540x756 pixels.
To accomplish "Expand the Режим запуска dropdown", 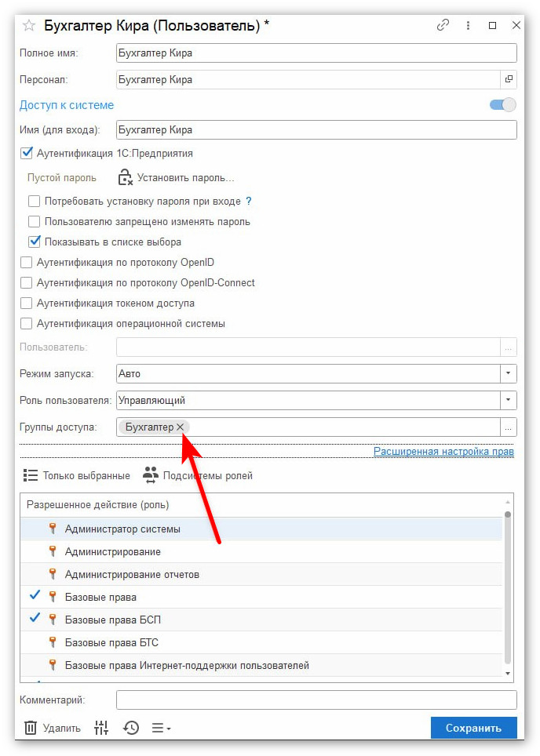I will tap(509, 373).
